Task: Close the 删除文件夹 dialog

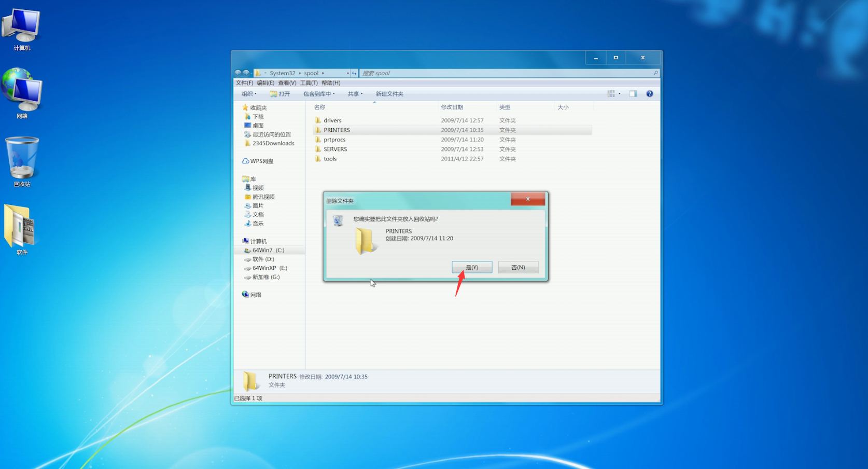Action: (x=528, y=199)
